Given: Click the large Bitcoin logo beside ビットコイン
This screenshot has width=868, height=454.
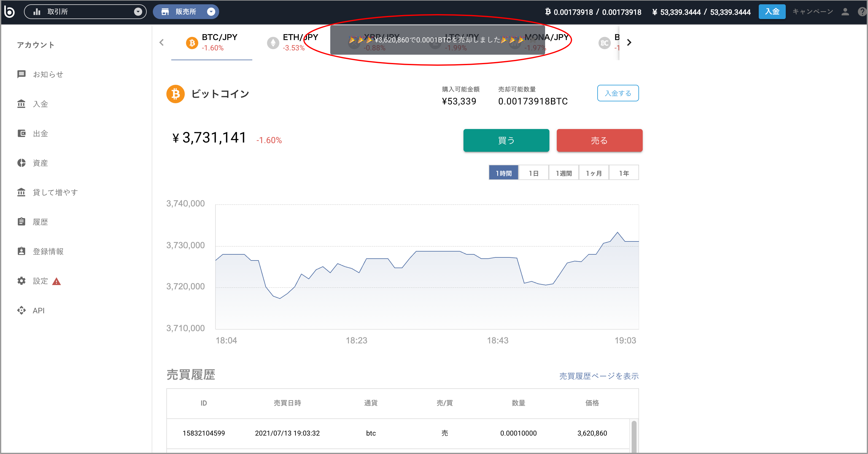Looking at the screenshot, I should (176, 94).
